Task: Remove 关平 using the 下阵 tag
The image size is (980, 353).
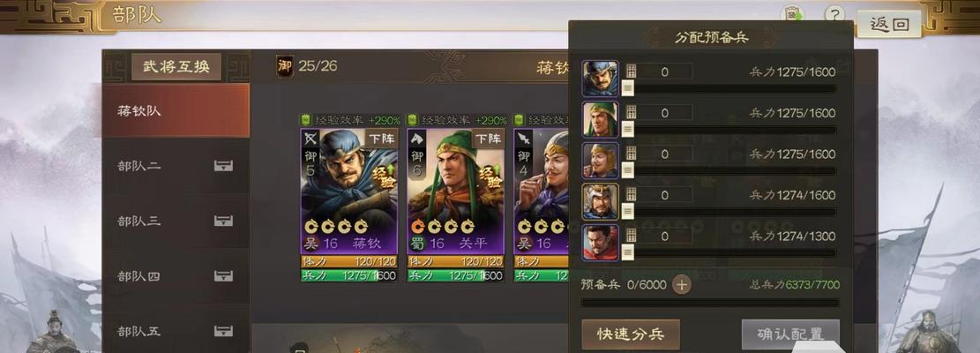Action: coord(488,138)
